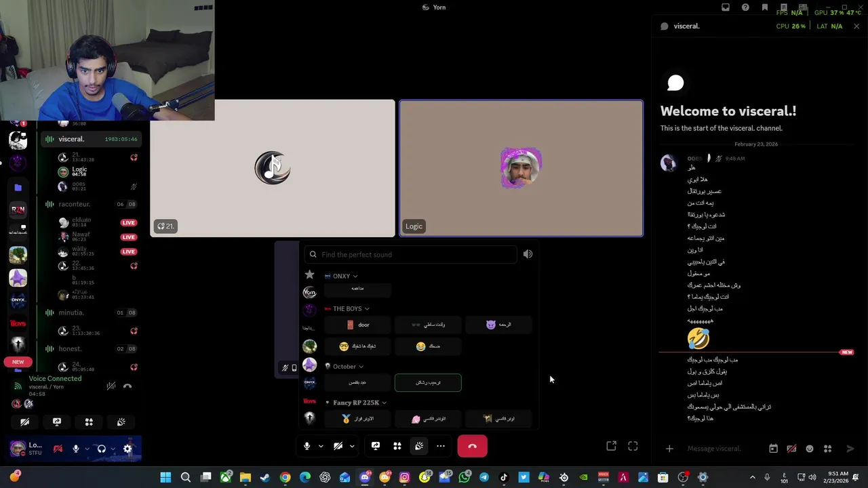The width and height of the screenshot is (868, 488).
Task: Open the raconteur. voice channel
Action: click(x=91, y=204)
